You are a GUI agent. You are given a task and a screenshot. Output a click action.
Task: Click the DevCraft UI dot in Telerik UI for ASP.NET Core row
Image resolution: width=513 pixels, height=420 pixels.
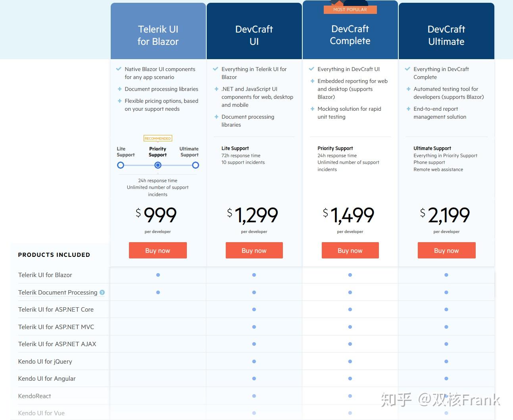pos(254,310)
